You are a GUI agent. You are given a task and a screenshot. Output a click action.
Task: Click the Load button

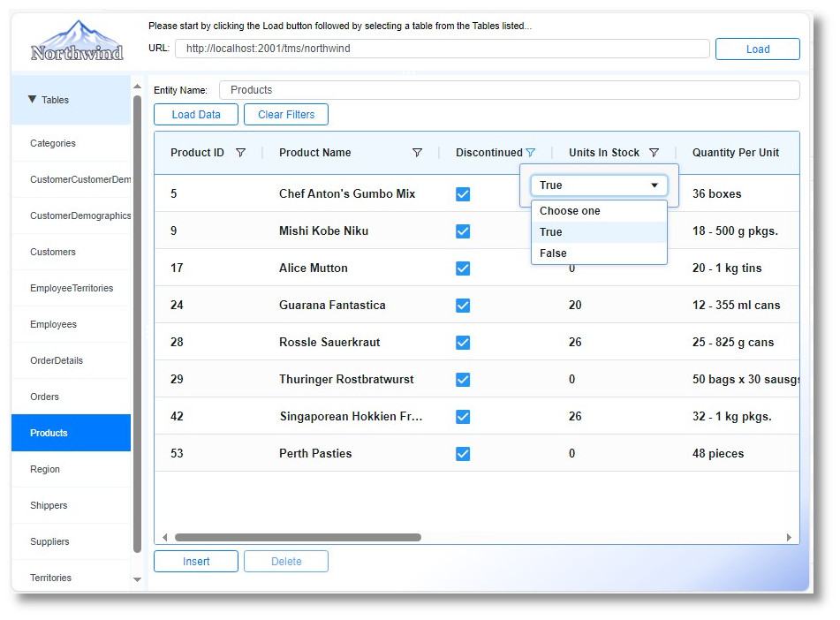click(x=757, y=49)
